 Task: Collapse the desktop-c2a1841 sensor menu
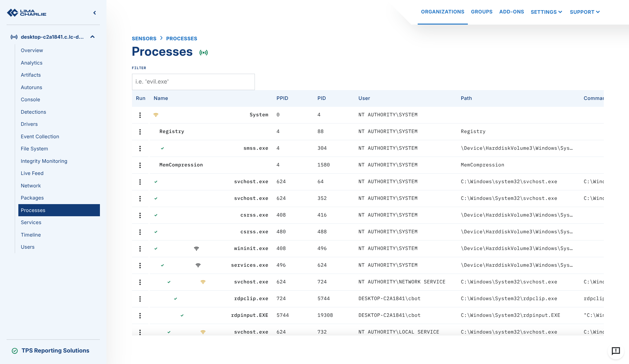tap(92, 37)
